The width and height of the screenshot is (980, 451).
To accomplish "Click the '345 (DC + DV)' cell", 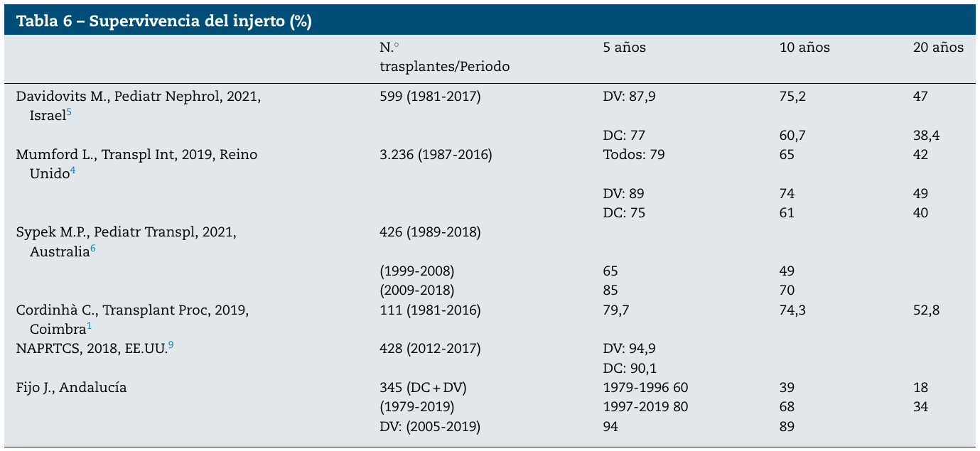I will [x=424, y=388].
